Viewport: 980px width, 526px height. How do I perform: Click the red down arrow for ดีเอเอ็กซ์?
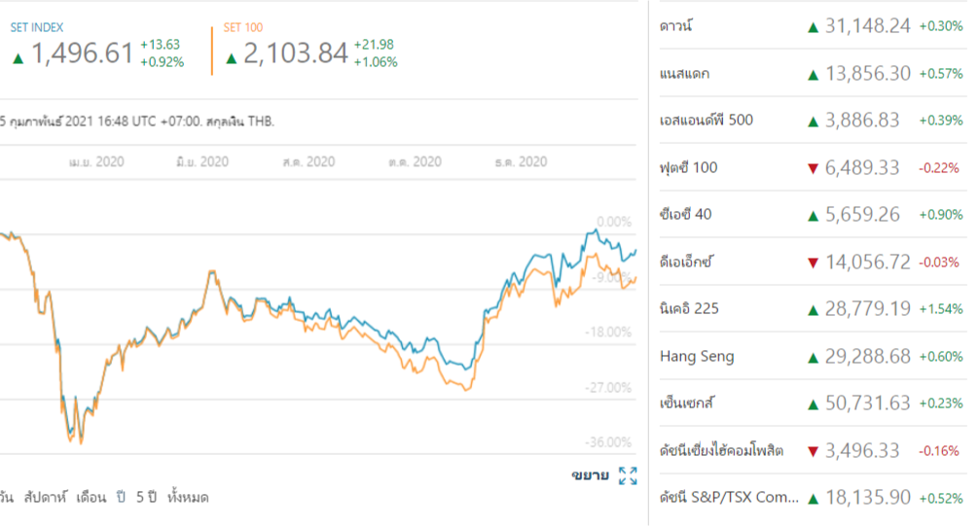click(x=813, y=263)
